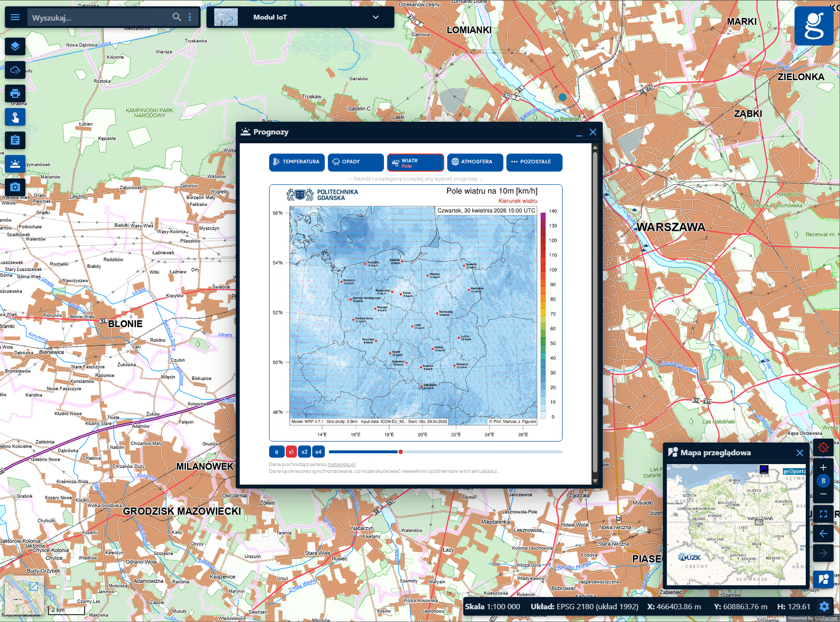The image size is (840, 622).
Task: Open the hamburger main menu
Action: [x=15, y=17]
